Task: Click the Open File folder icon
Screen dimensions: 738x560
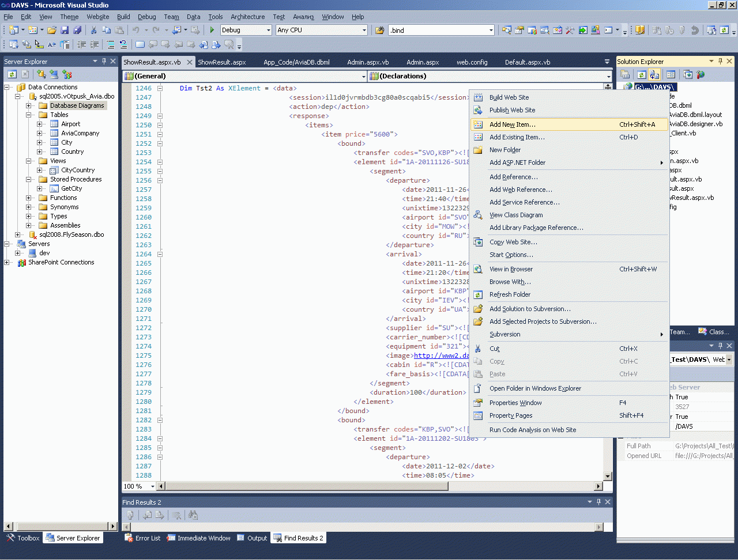Action: (52, 30)
